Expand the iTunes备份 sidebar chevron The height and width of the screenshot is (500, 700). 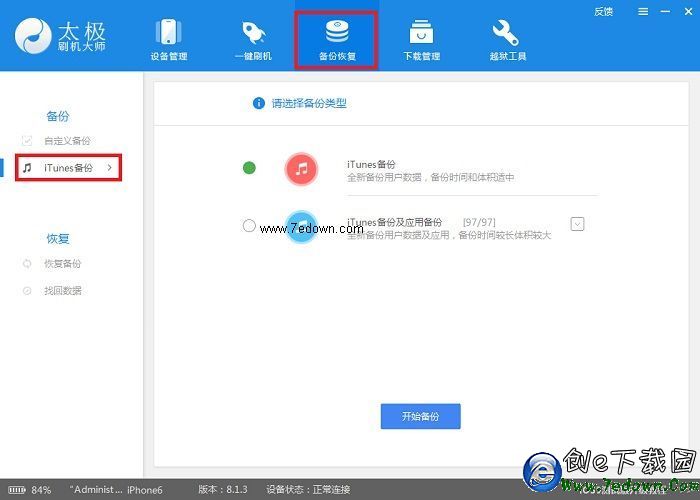point(109,167)
